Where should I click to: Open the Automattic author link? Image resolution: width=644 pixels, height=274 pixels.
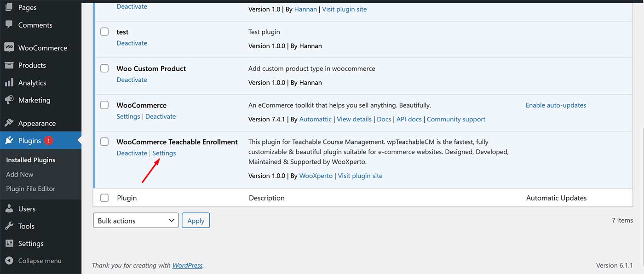point(316,119)
